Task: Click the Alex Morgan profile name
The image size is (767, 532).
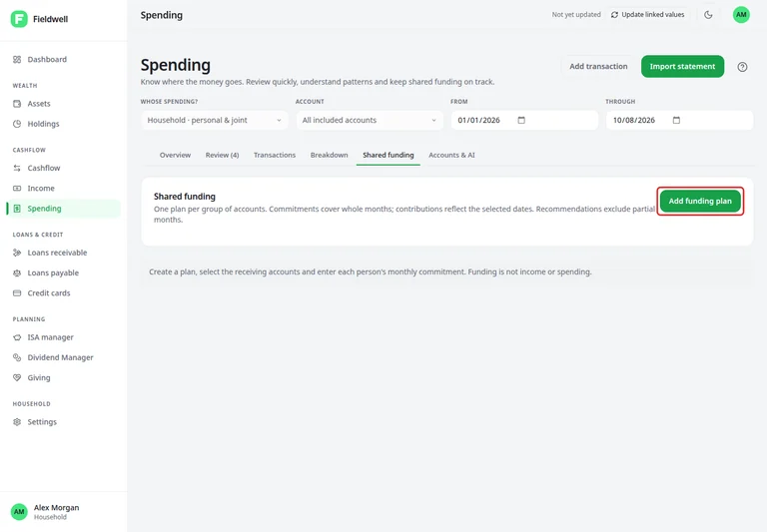Action: (56, 508)
